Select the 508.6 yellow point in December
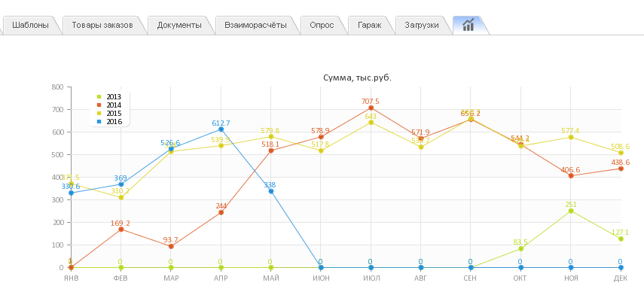This screenshot has width=644, height=298. click(621, 153)
